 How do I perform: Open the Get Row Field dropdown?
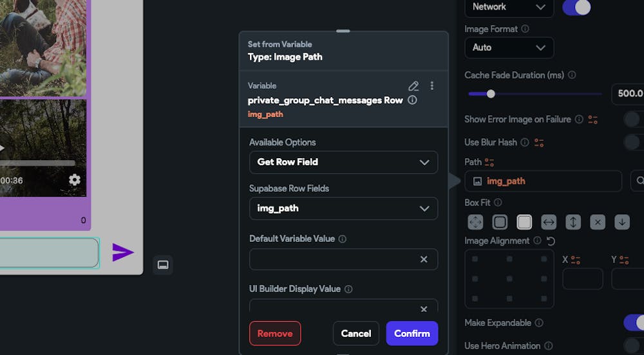point(343,162)
